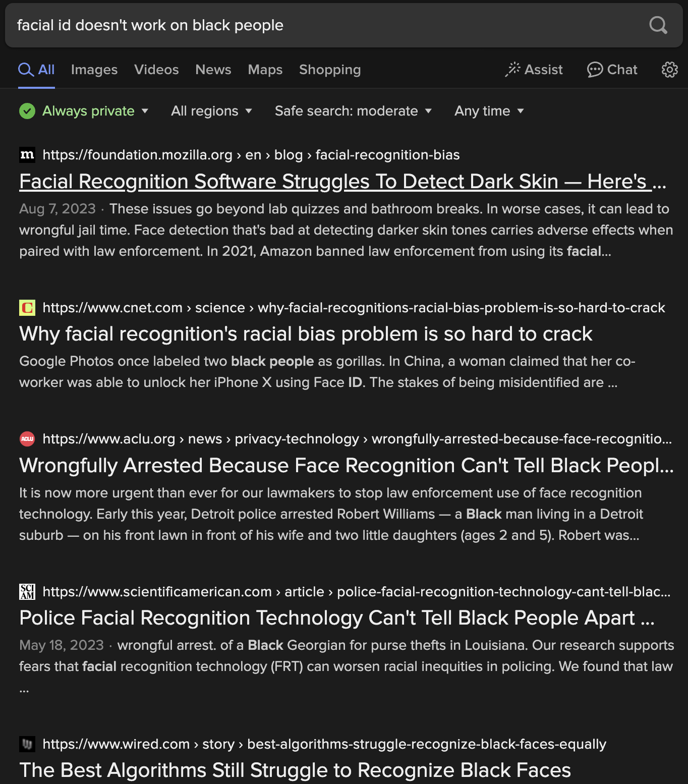This screenshot has height=784, width=688.
Task: Click the green Always private checkmark icon
Action: point(27,111)
